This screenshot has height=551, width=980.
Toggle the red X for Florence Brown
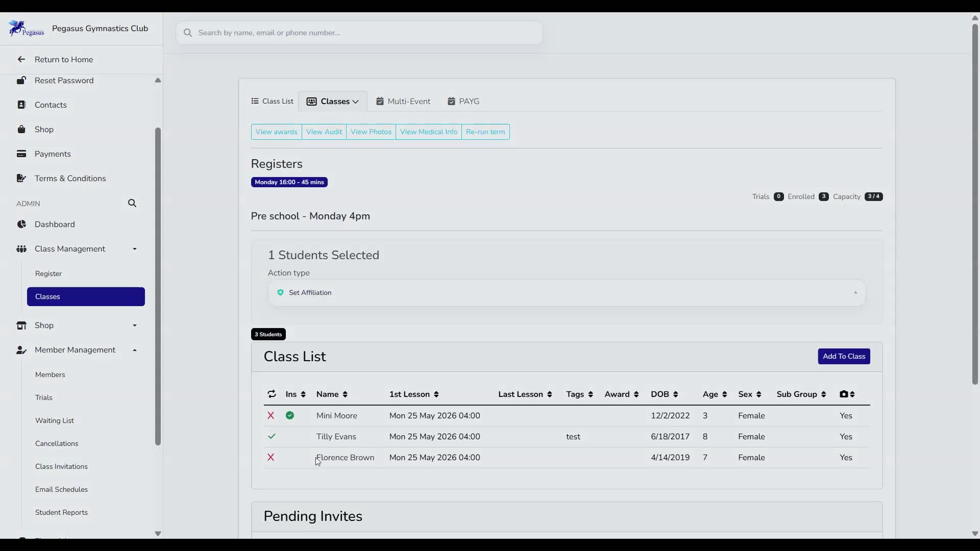coord(271,457)
